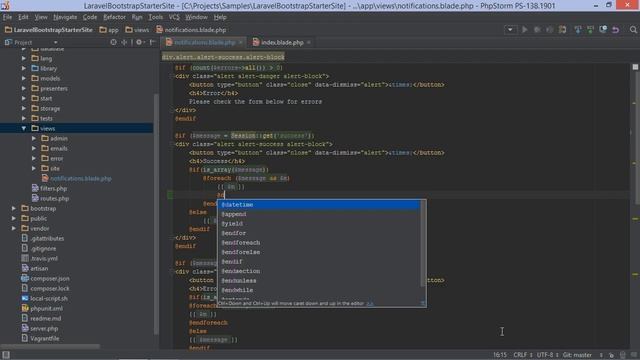Open the Navigate menu
This screenshot has height=360, width=640.
(x=65, y=17)
